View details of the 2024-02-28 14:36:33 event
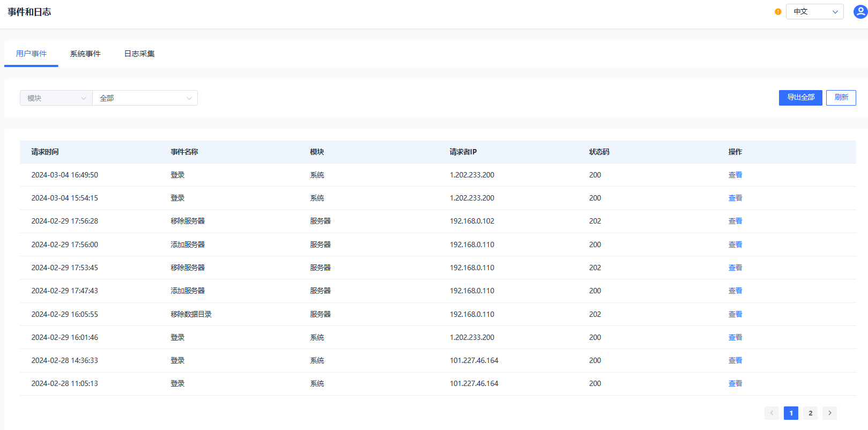The width and height of the screenshot is (868, 430). (735, 360)
